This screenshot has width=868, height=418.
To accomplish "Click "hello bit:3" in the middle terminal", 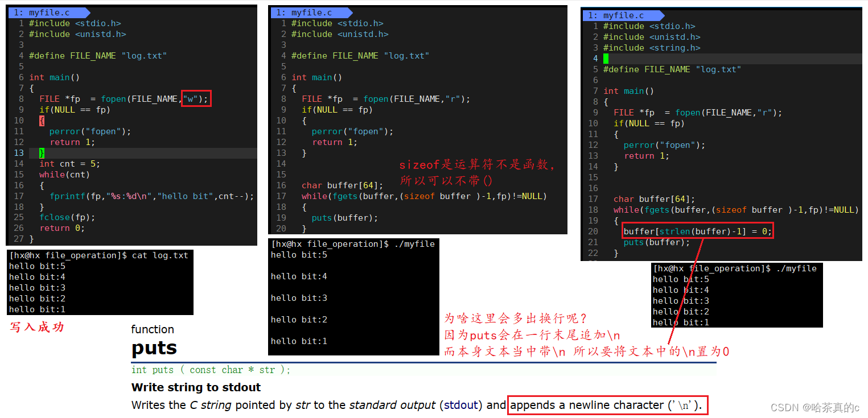I will click(x=299, y=298).
